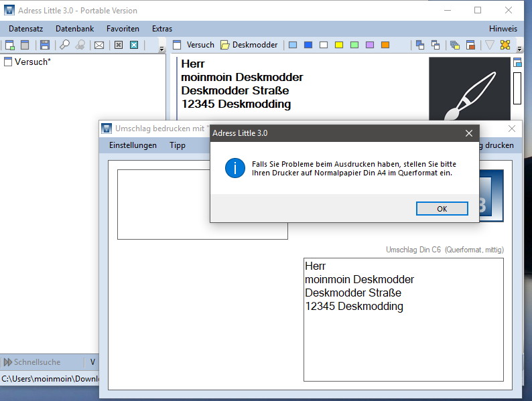Viewport: 532px width, 401px height.
Task: Click bold 'Deskmodder Straße' in record view
Action: [235, 90]
